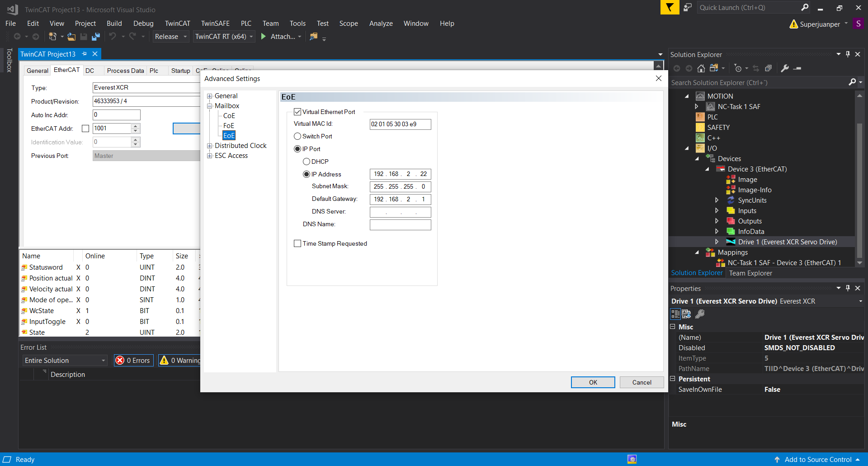Open the TwinSAFE menu

(x=215, y=24)
